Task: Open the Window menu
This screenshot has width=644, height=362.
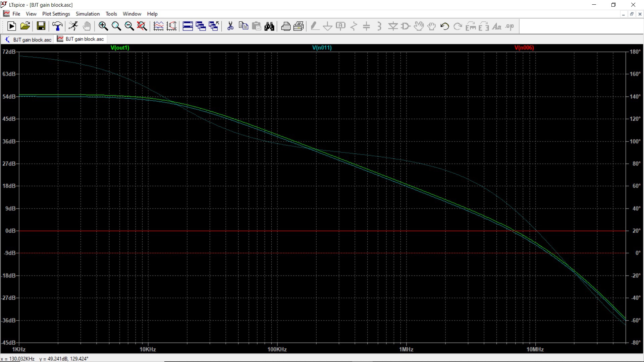Action: (x=132, y=14)
